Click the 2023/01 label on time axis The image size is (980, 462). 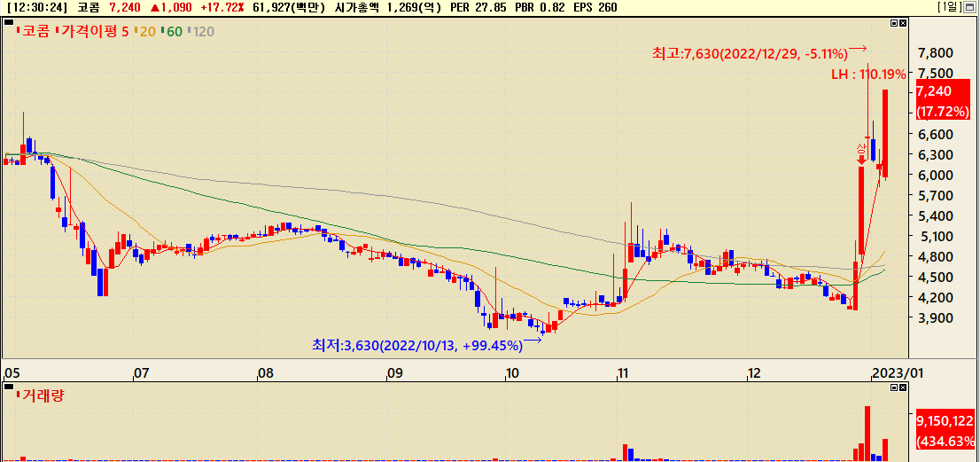click(898, 374)
